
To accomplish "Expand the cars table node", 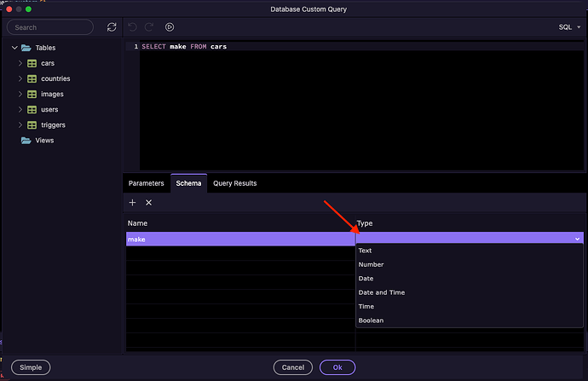I will coord(20,63).
